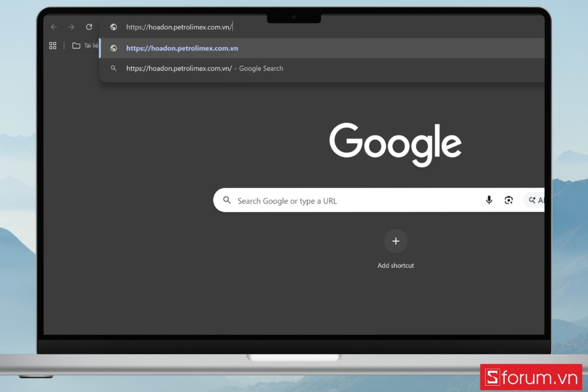The image size is (588, 392).
Task: Select the hoadon.petrolimex.com.vn URL suggestion
Action: tap(321, 48)
